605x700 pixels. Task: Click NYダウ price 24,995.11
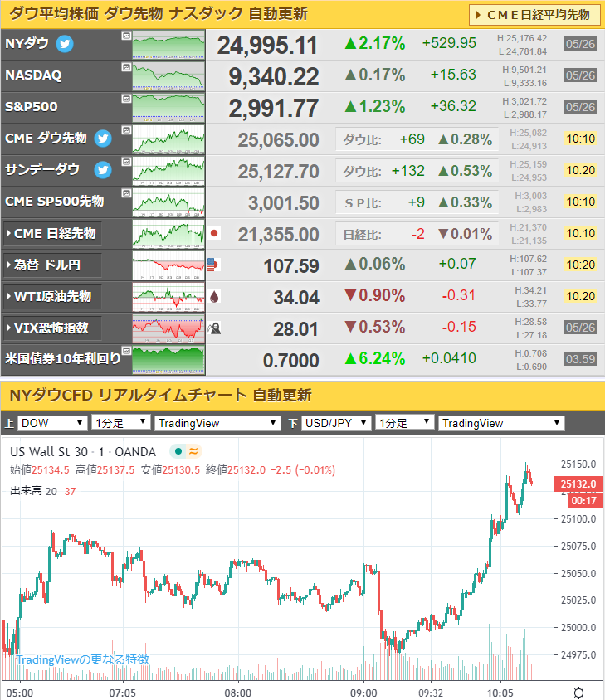(x=267, y=46)
